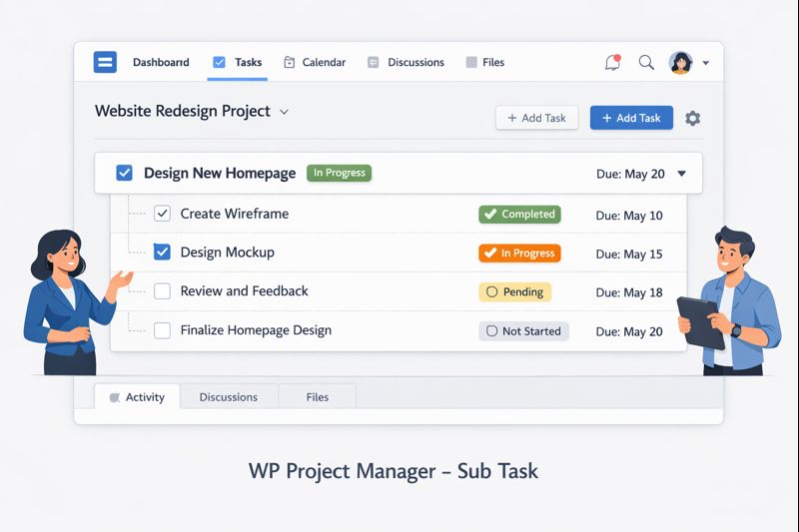Viewport: 799px width, 532px height.
Task: Click the Discussions grid icon in navigation
Action: (373, 62)
